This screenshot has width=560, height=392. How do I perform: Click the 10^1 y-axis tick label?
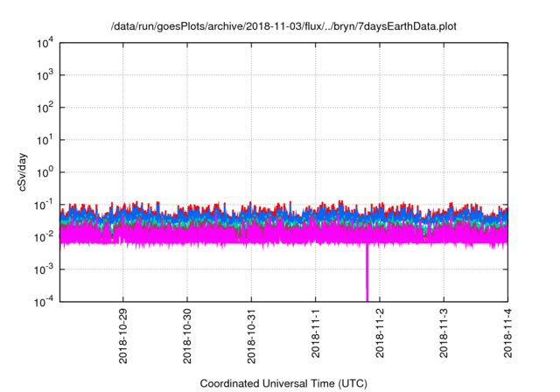pyautogui.click(x=45, y=140)
